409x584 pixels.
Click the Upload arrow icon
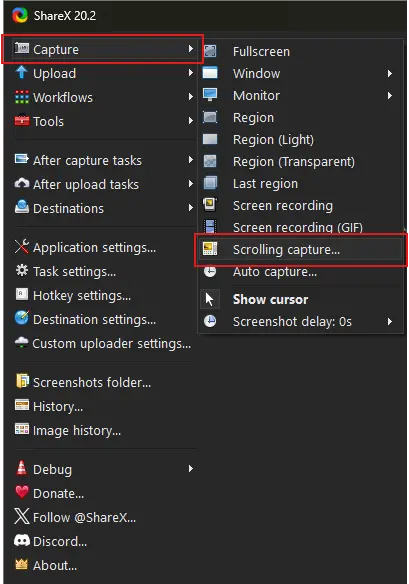point(22,72)
